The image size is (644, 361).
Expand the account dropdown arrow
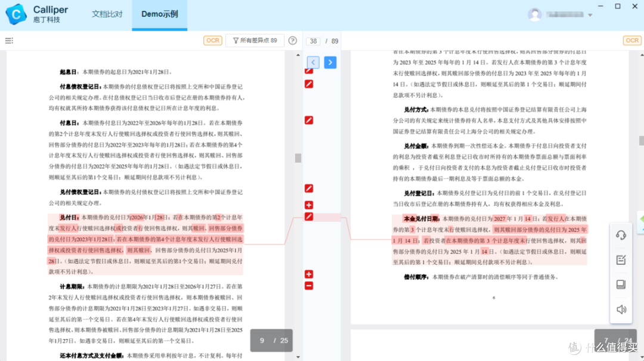590,15
